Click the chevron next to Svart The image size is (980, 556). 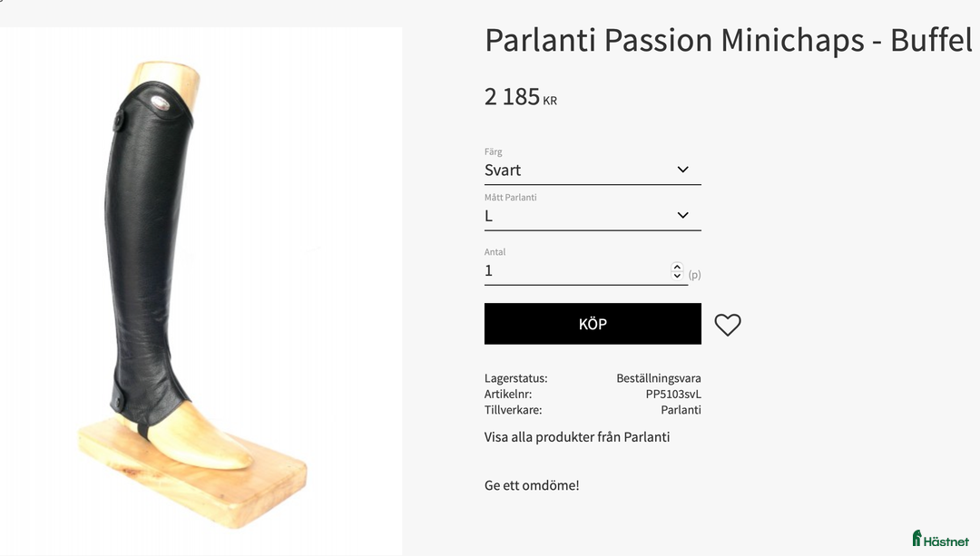(x=682, y=170)
